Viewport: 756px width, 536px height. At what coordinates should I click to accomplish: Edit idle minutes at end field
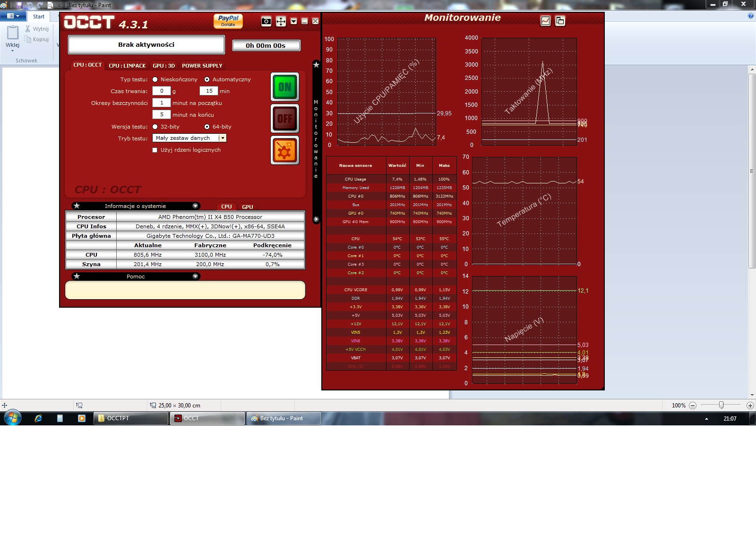tap(162, 114)
